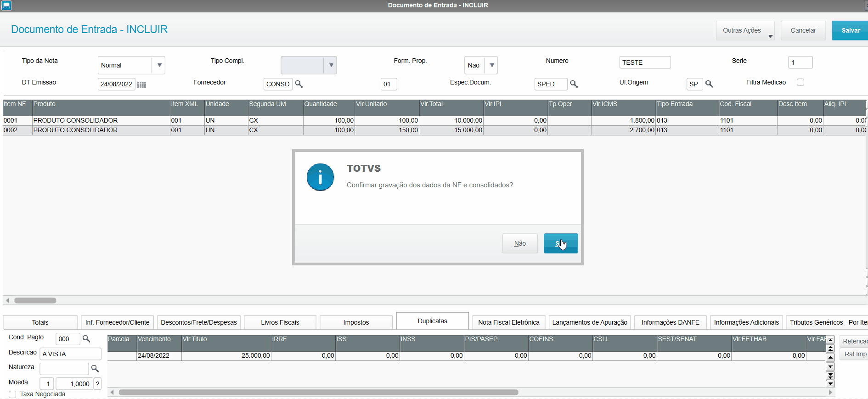
Task: Move one row up in Duplicatas grid
Action: pyautogui.click(x=830, y=357)
